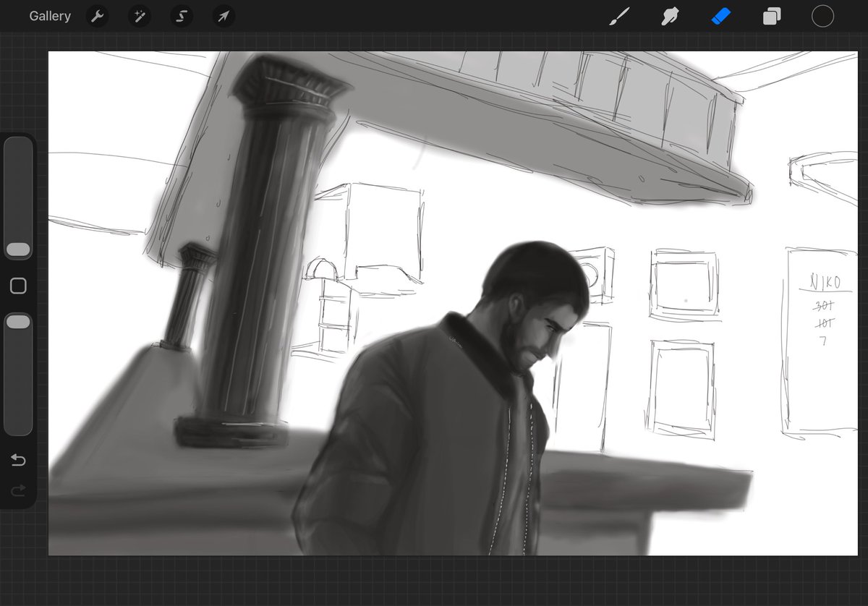Activate the Transform arrow tool
Screen dimensions: 868x606
coord(224,17)
